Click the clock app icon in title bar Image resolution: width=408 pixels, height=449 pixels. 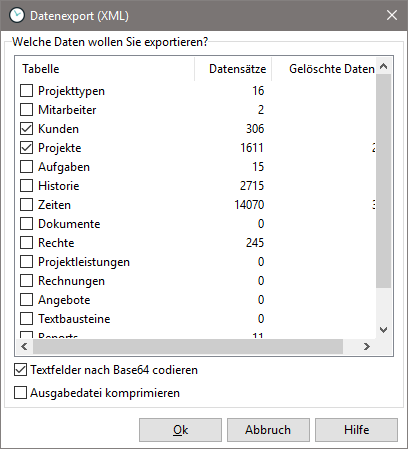coord(17,15)
